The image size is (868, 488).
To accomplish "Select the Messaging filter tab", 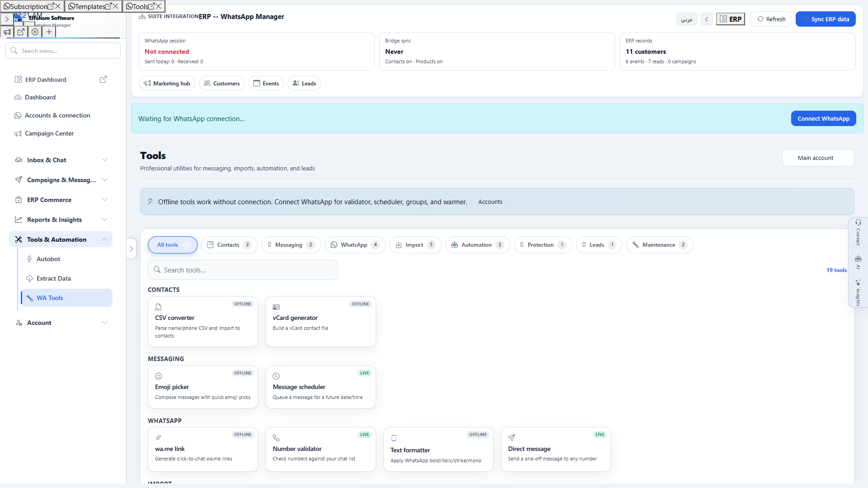I will tap(291, 245).
